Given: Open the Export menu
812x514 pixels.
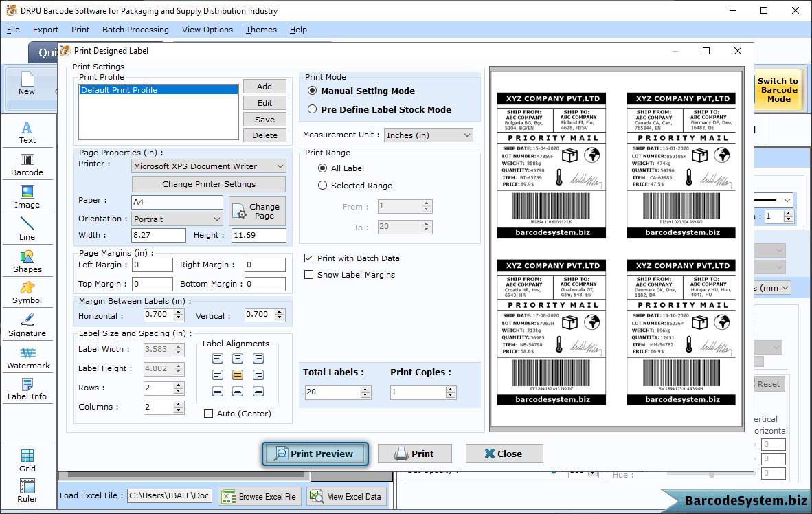Looking at the screenshot, I should point(45,30).
